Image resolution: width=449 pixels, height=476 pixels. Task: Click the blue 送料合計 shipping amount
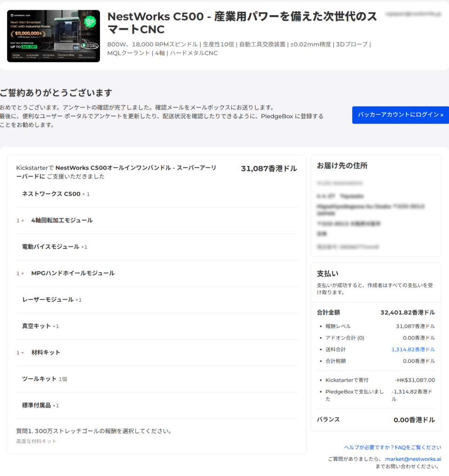coord(413,349)
